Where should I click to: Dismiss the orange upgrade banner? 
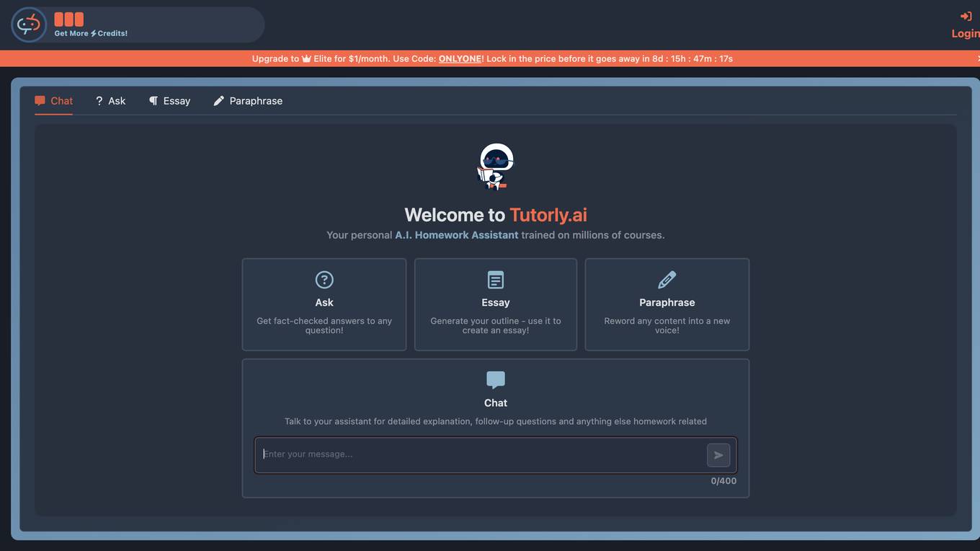978,58
